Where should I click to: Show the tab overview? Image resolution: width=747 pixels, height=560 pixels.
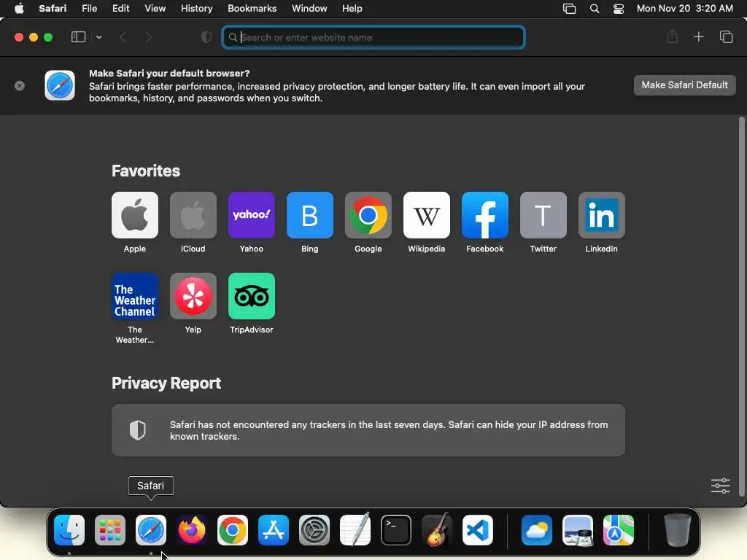coord(726,36)
